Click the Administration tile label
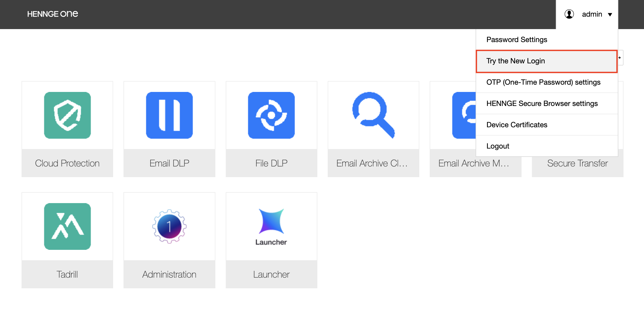Viewport: 644px width, 321px height. click(x=169, y=274)
